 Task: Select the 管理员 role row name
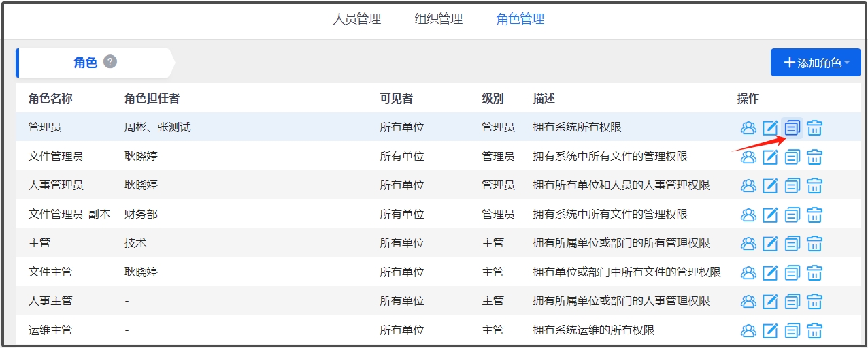(45, 127)
